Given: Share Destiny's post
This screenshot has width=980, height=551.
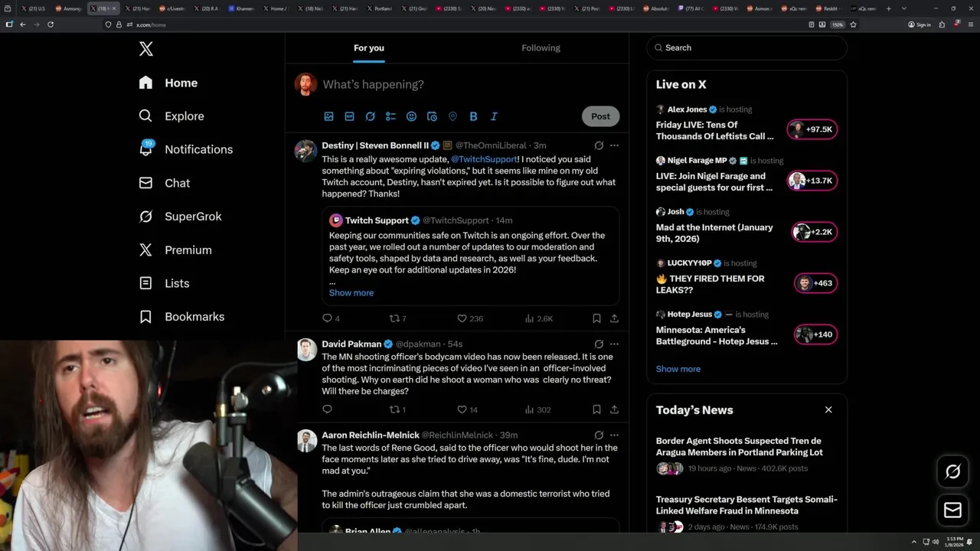Looking at the screenshot, I should point(614,318).
